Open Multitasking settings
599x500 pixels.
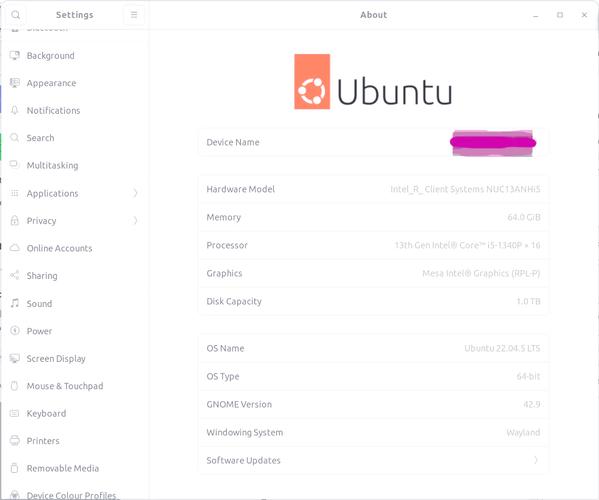[74, 165]
